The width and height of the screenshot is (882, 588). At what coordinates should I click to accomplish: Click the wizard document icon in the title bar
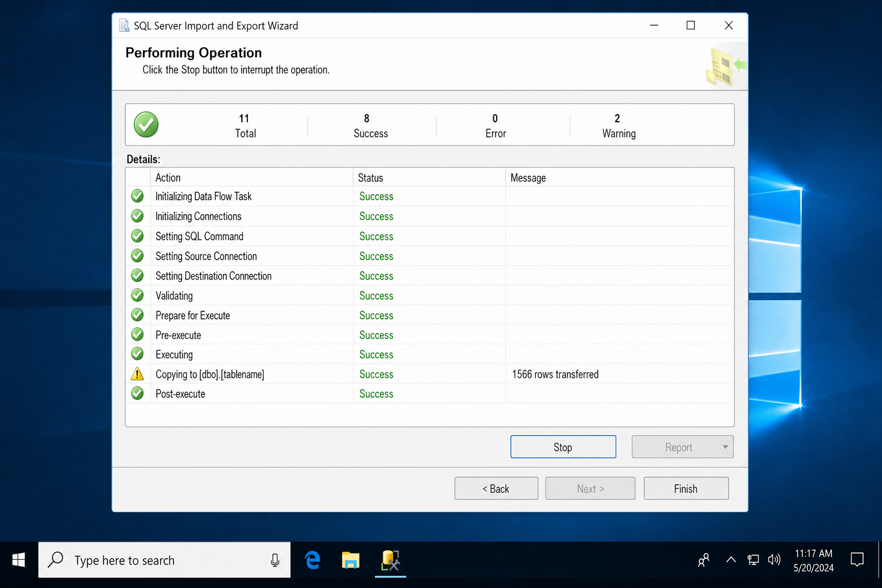click(124, 25)
